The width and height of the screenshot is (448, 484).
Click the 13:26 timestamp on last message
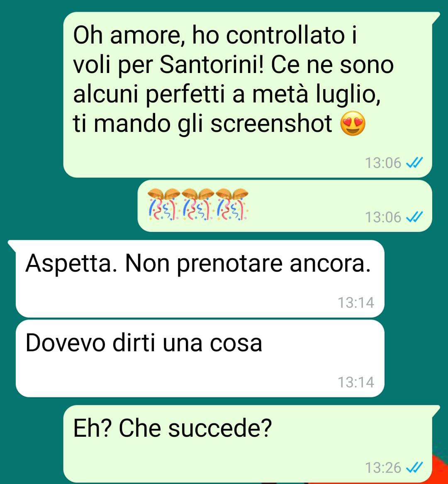383,468
